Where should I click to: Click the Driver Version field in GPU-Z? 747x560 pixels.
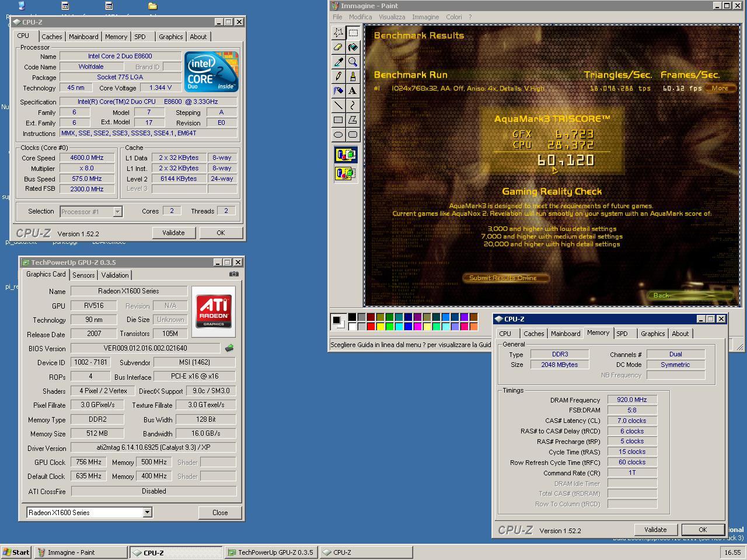(153, 448)
